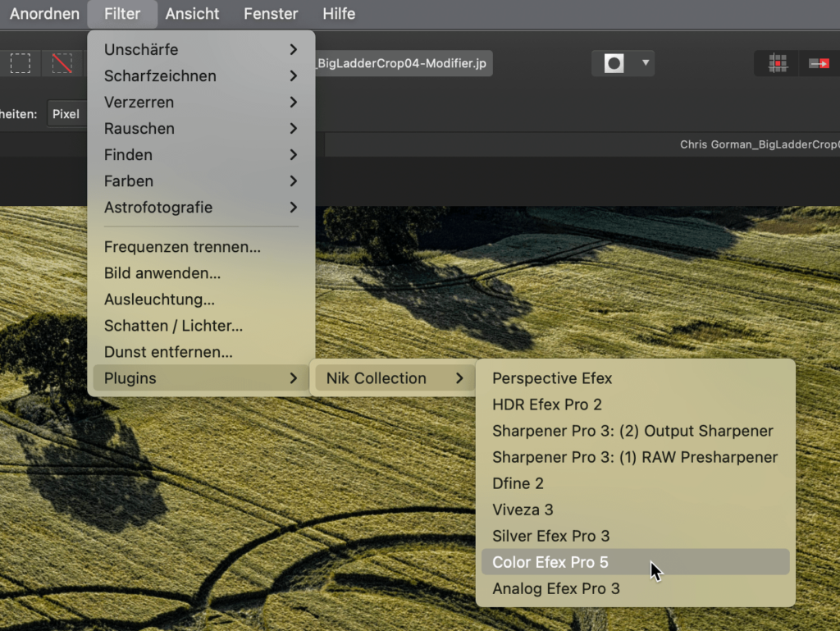Screen dimensions: 840x631
Task: Choose Dunst entfernen... filter
Action: (201, 351)
